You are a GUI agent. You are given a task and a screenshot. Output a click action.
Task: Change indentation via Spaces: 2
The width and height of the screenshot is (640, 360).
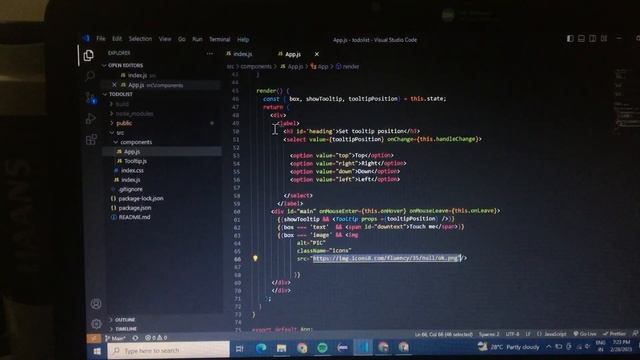coord(489,334)
